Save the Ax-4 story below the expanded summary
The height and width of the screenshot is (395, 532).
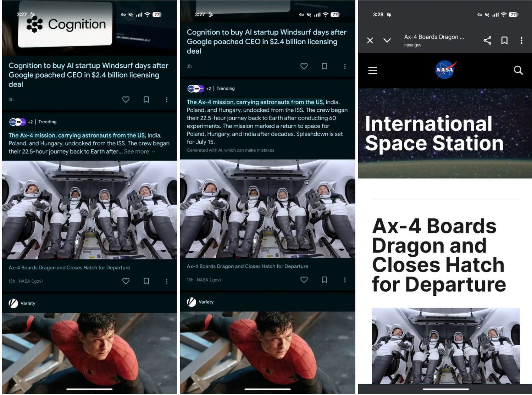[x=324, y=280]
